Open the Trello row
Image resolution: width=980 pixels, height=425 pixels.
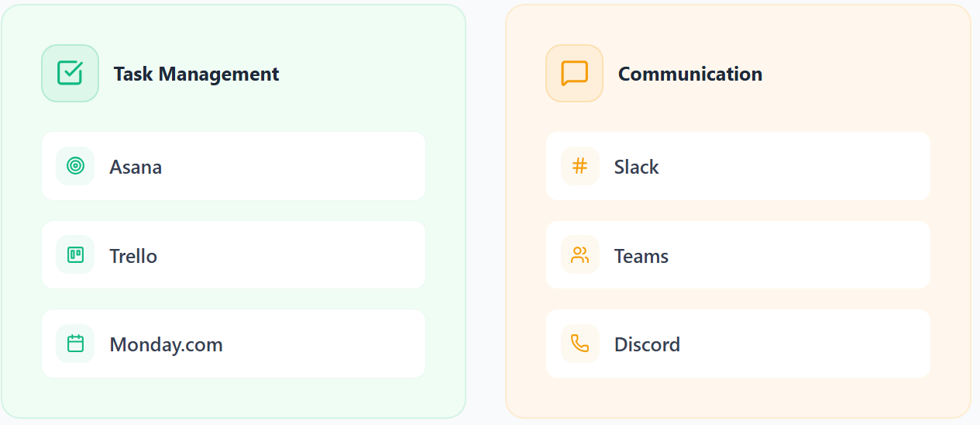233,255
